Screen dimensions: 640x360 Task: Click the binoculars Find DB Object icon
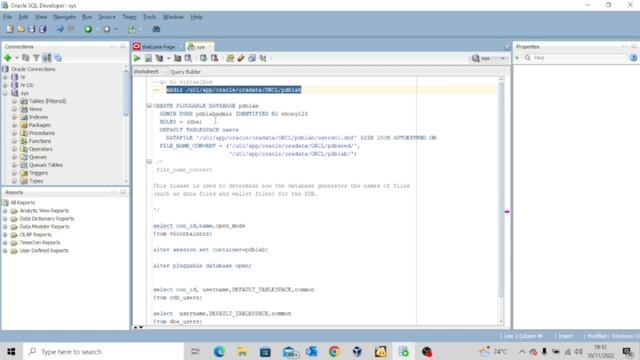tap(156, 29)
